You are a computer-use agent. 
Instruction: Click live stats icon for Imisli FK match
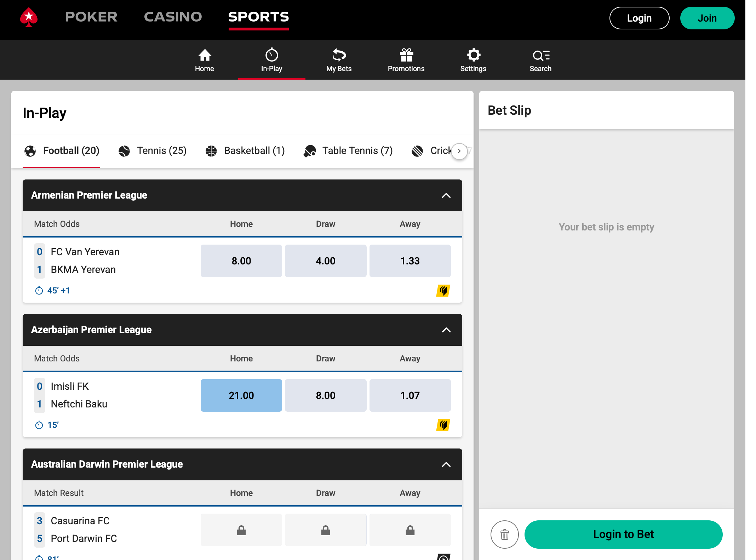(x=443, y=425)
